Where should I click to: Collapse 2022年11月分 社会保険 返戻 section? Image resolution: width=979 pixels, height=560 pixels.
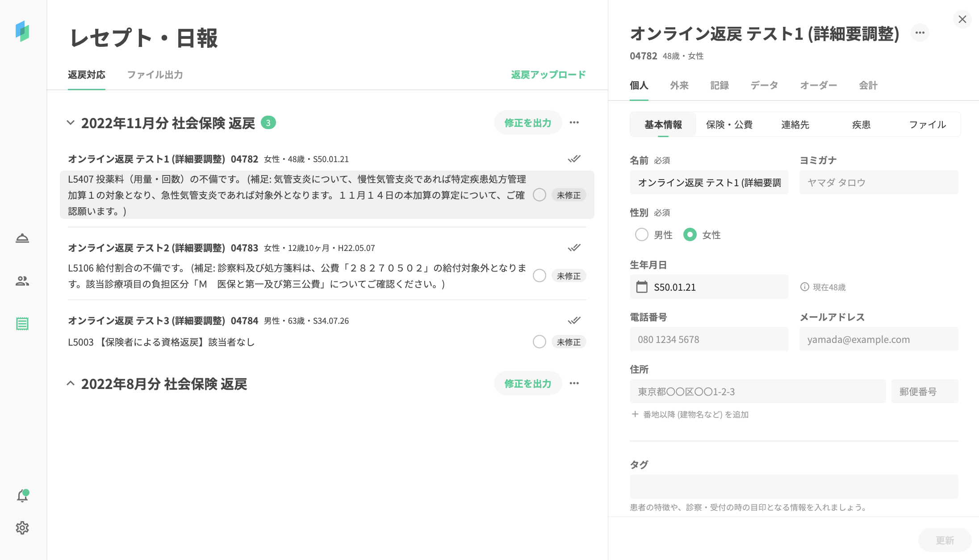point(71,123)
